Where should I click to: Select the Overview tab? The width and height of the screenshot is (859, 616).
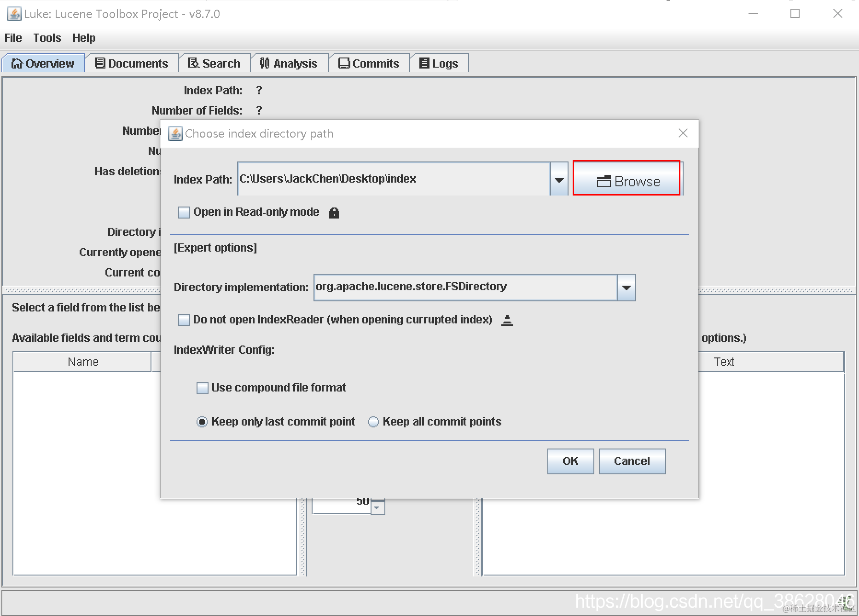tap(43, 63)
